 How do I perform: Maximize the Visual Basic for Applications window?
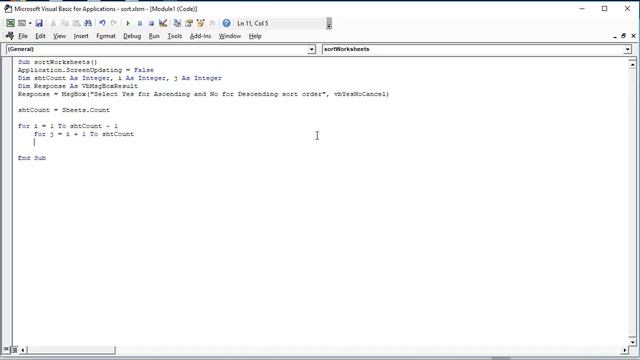point(604,9)
